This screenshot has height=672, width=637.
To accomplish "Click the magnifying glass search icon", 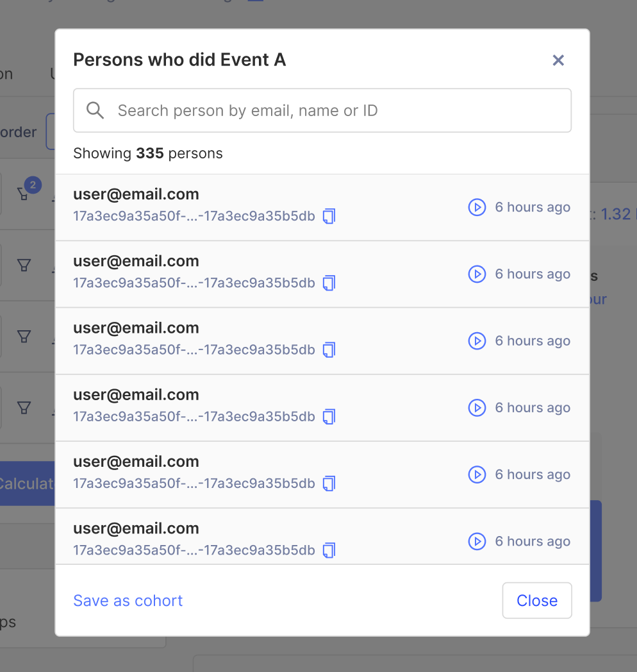I will (95, 110).
